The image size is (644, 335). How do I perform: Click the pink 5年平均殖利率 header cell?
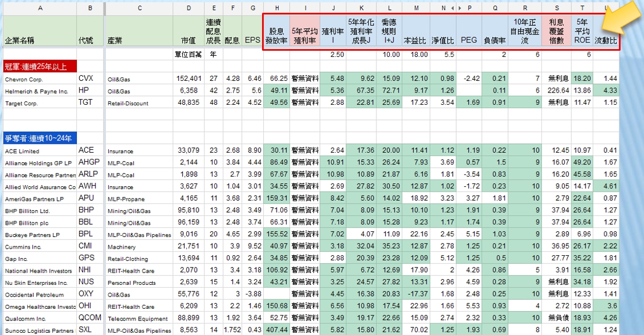(305, 31)
